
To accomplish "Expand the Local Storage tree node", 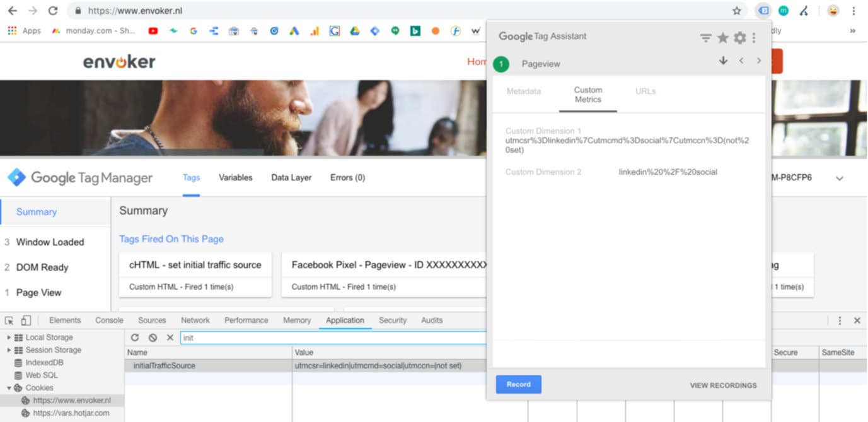I will point(9,337).
